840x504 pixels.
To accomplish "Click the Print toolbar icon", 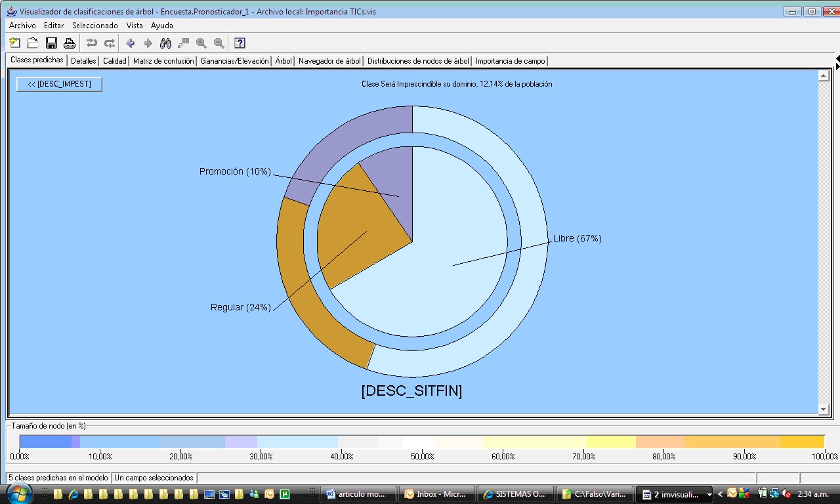I will point(69,43).
